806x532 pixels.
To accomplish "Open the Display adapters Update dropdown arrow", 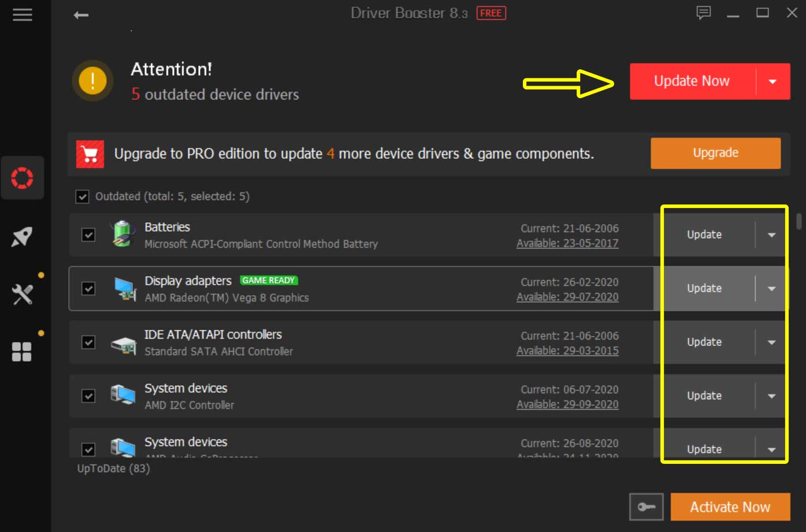I will 771,288.
